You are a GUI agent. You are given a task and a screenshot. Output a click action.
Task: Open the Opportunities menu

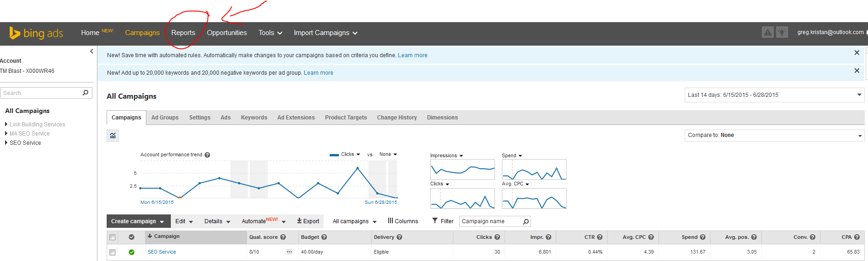pyautogui.click(x=227, y=33)
